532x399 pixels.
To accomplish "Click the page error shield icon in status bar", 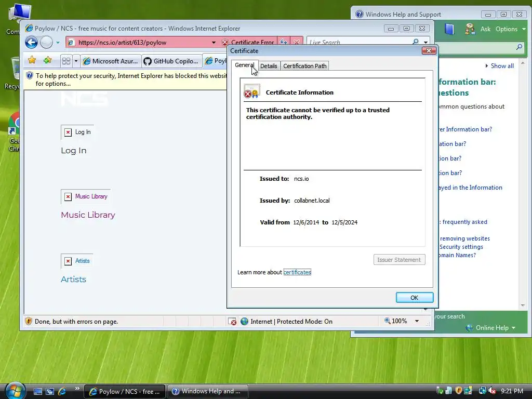I will (29, 321).
